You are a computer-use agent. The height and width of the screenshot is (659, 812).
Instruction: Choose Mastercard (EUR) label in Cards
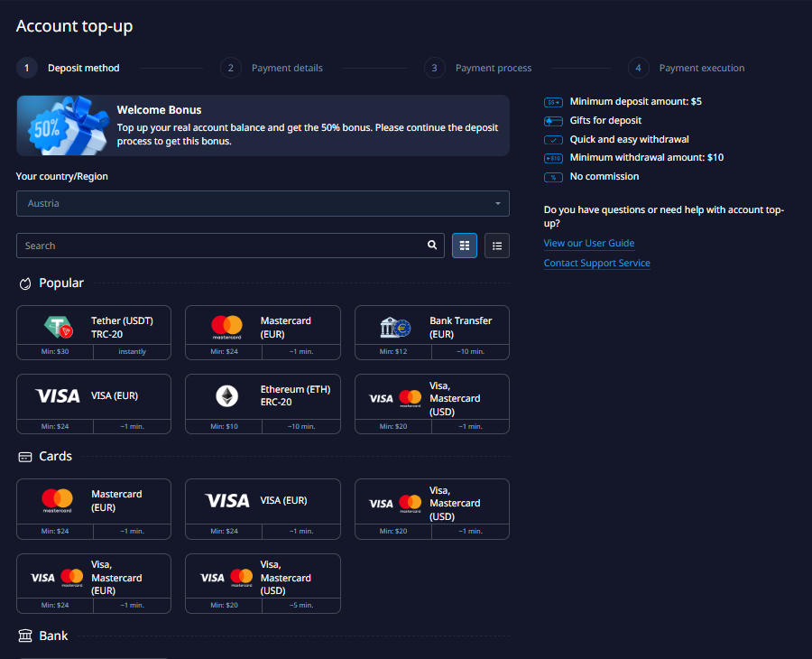point(116,500)
